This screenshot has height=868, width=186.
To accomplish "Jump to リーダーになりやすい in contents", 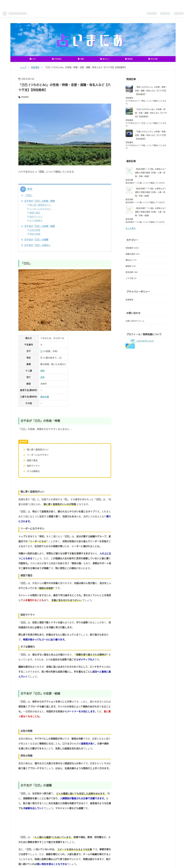I will pyautogui.click(x=40, y=209).
